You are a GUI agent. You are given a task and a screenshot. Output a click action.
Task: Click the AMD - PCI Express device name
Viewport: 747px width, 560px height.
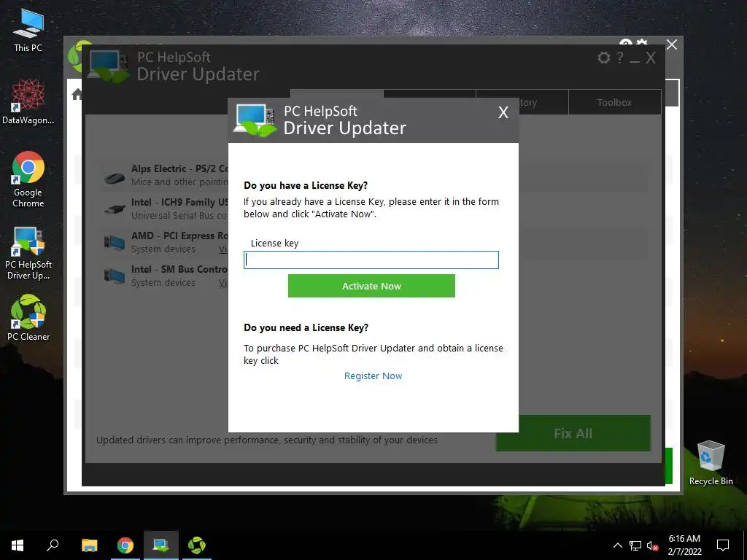[x=179, y=236]
